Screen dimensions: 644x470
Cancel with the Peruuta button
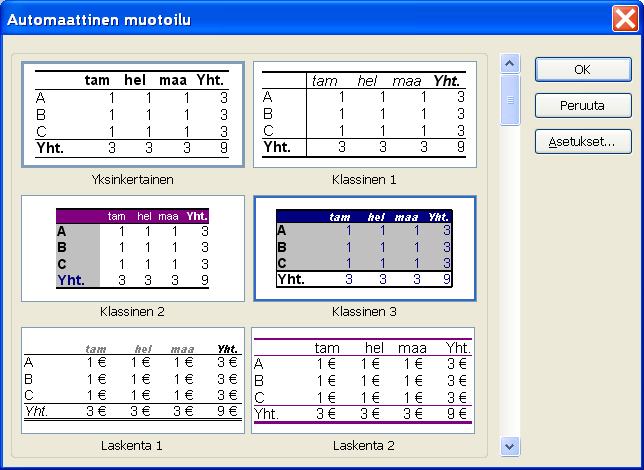[583, 106]
